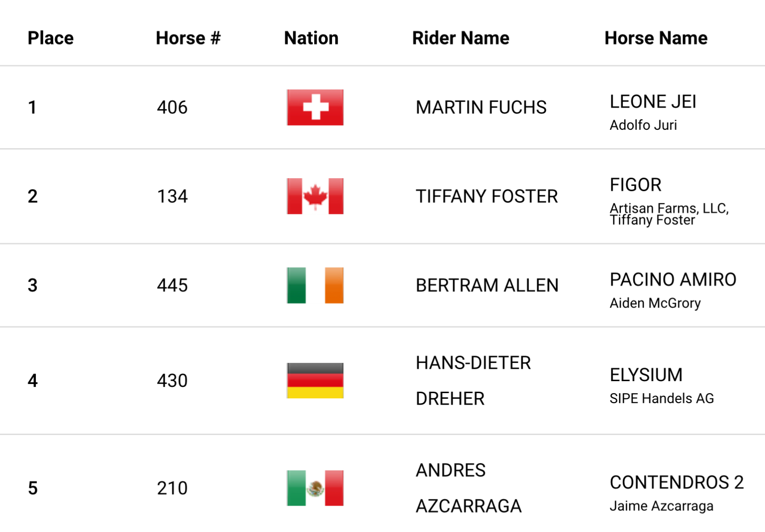Screen dimensions: 765x532
Task: Sort by the Horse # column header
Action: point(188,38)
